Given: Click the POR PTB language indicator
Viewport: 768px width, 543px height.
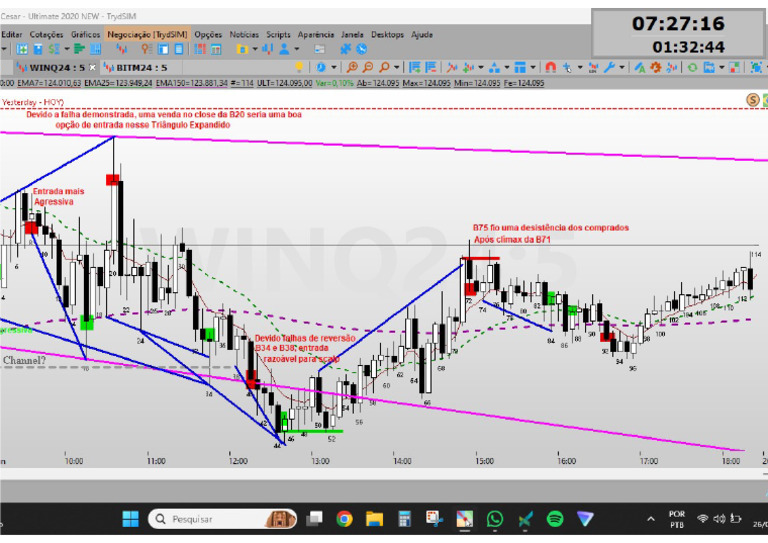Looking at the screenshot, I should point(677,519).
